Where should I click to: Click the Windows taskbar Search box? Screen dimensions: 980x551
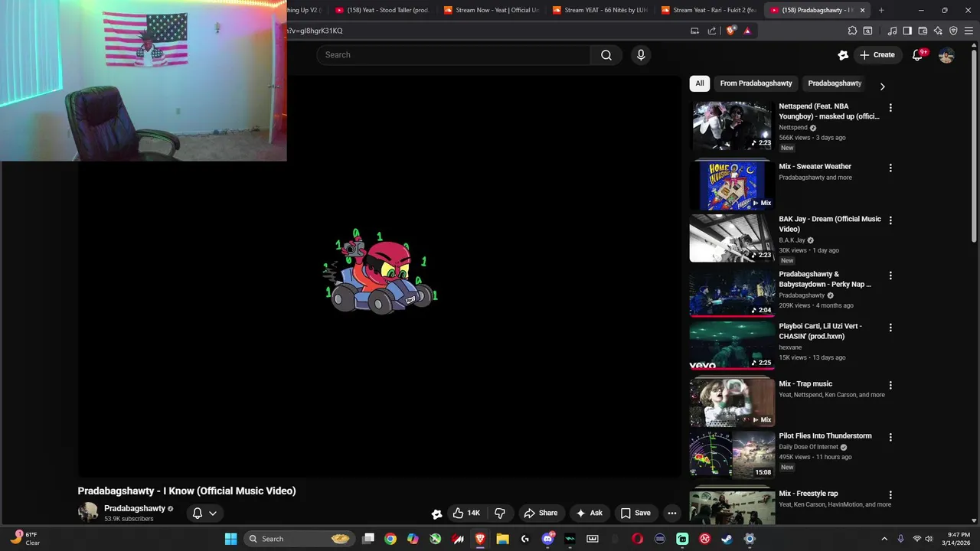(x=298, y=539)
